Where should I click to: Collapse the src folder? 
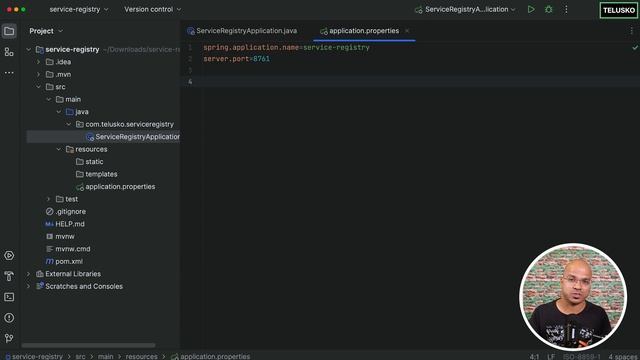[x=39, y=87]
